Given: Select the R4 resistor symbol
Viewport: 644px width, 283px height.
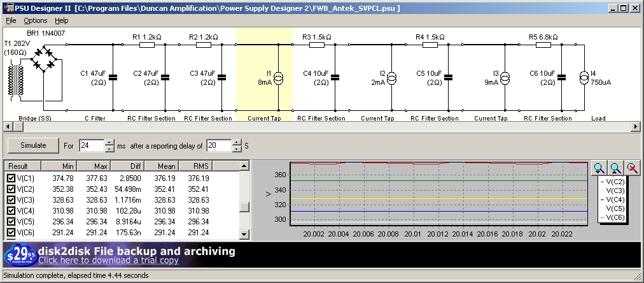Looking at the screenshot, I should coord(430,45).
